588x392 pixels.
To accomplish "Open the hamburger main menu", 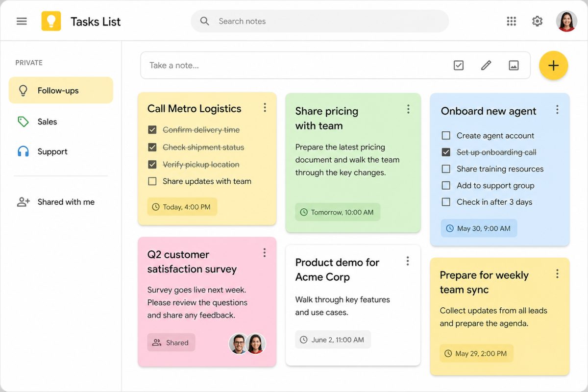I will [22, 21].
